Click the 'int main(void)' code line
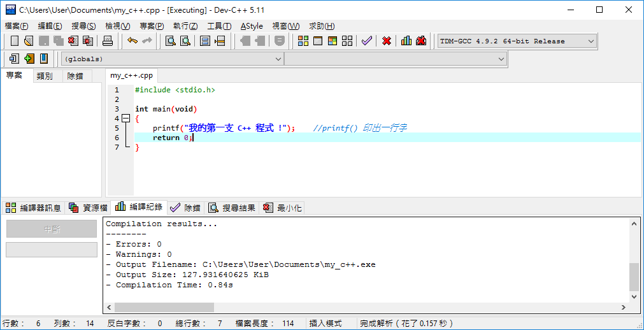 166,109
